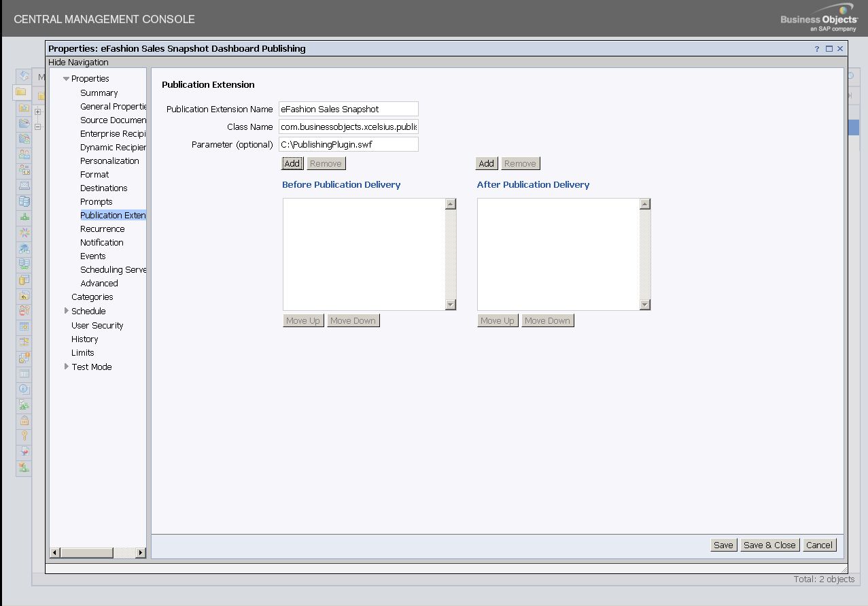Close the Properties dialog with the X
This screenshot has width=868, height=606.
[840, 49]
